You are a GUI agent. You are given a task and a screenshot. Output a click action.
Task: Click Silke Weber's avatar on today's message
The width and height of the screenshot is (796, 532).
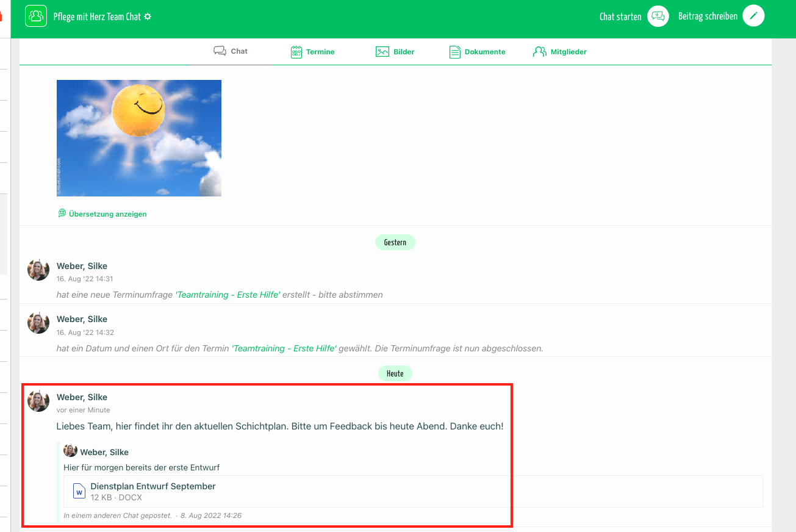click(38, 401)
